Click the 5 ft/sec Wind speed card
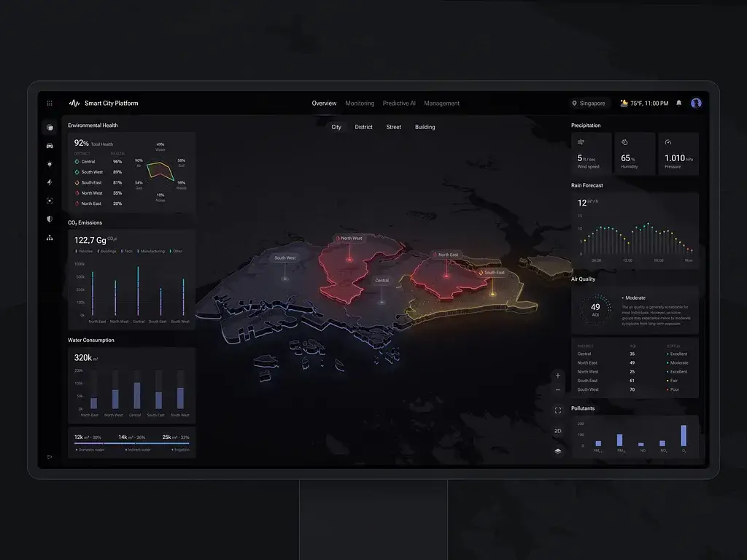Image resolution: width=747 pixels, height=560 pixels. [591, 155]
